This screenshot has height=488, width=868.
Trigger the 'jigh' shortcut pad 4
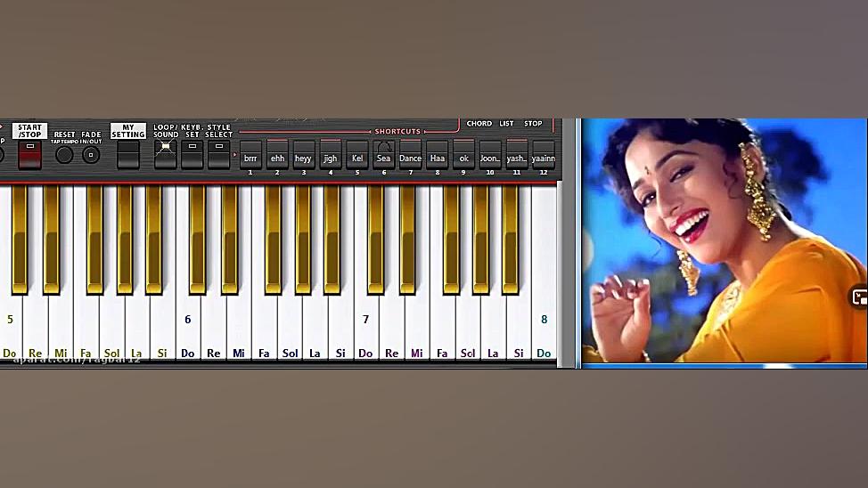tap(331, 155)
